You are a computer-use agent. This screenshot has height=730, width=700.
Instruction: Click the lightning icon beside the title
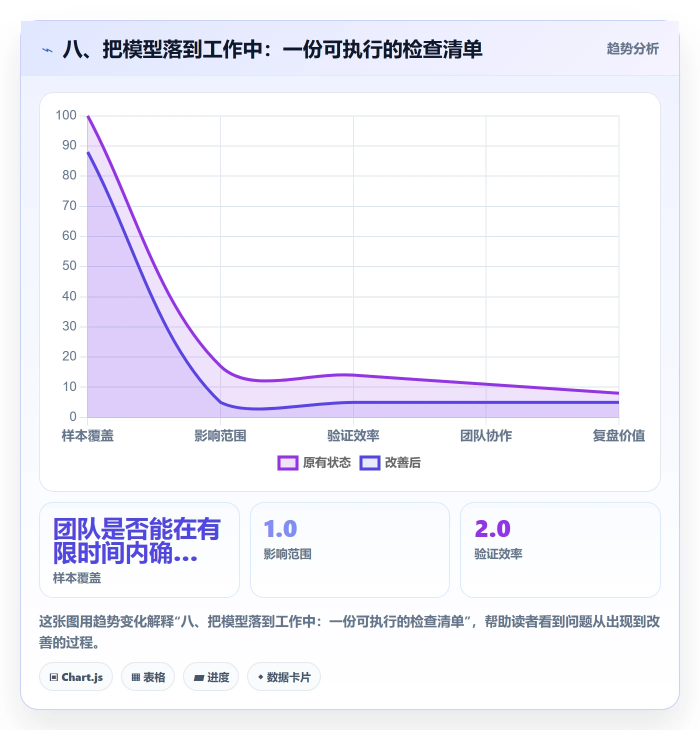click(x=47, y=50)
